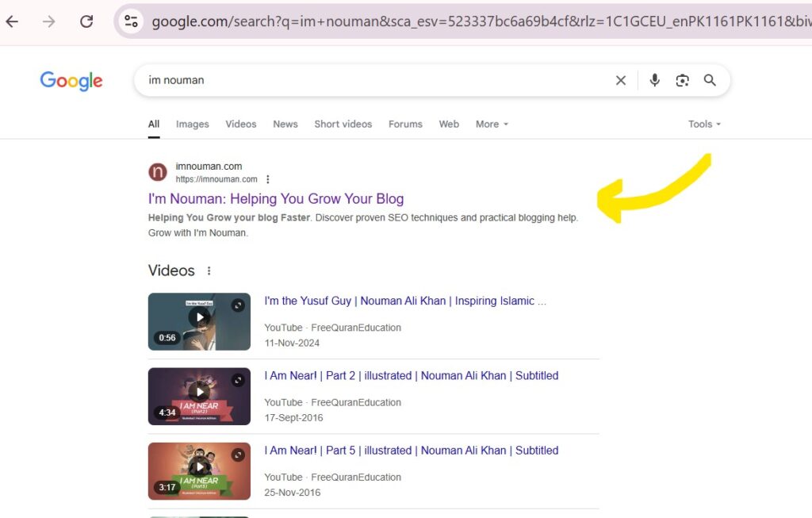The width and height of the screenshot is (812, 518).
Task: Open the three-dot menu beside imnouman.com
Action: tap(268, 179)
